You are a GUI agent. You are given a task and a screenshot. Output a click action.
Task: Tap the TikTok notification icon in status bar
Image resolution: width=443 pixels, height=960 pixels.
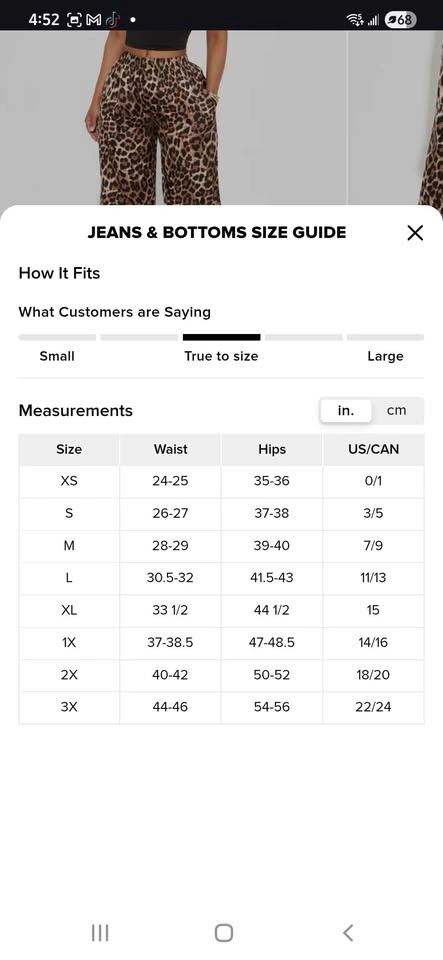click(x=112, y=20)
